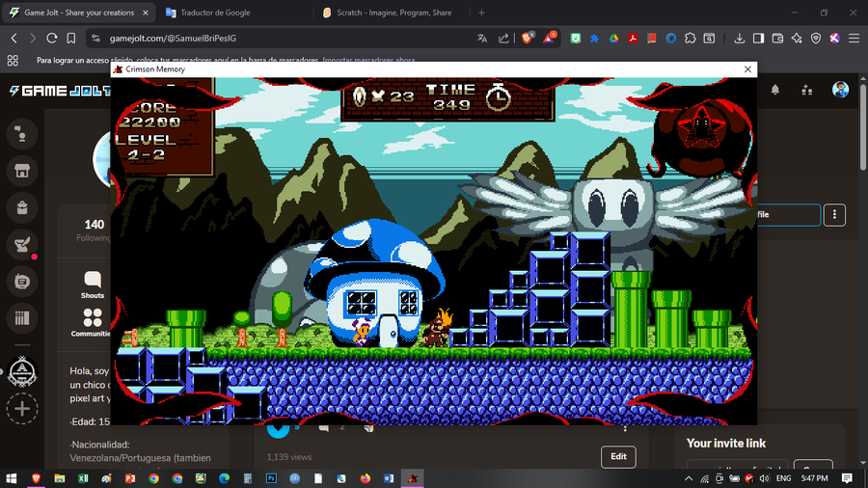Close the Game Jolt browser tab
Screen dimensions: 868x488
click(x=145, y=13)
